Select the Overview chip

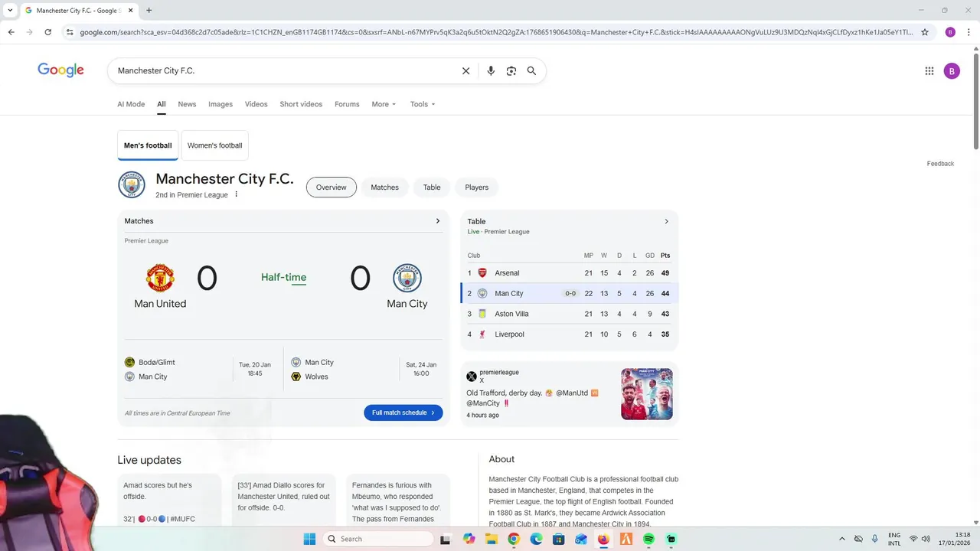[x=332, y=187]
